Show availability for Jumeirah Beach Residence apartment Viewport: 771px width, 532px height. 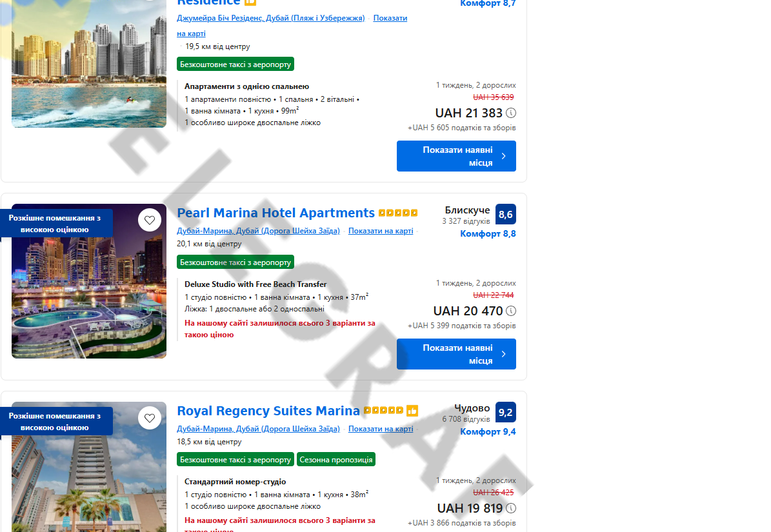click(456, 156)
